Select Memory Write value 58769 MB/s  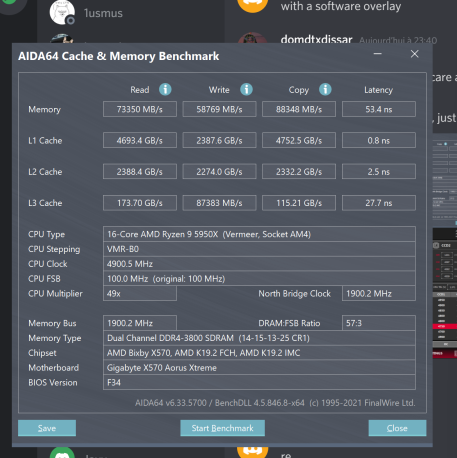click(219, 109)
